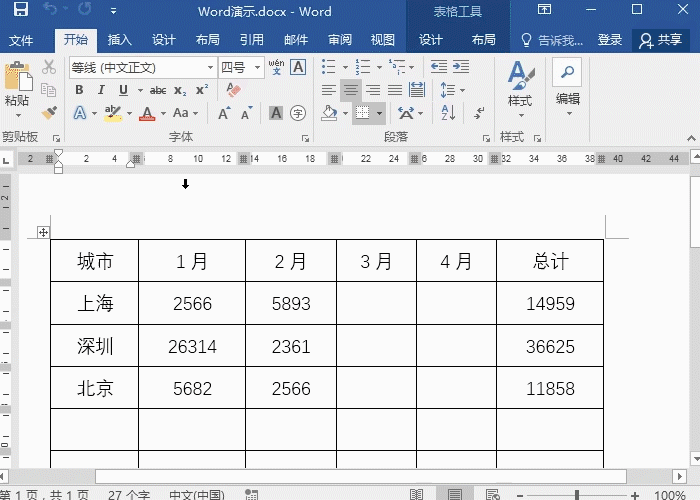Click the word count in status bar

pyautogui.click(x=129, y=495)
